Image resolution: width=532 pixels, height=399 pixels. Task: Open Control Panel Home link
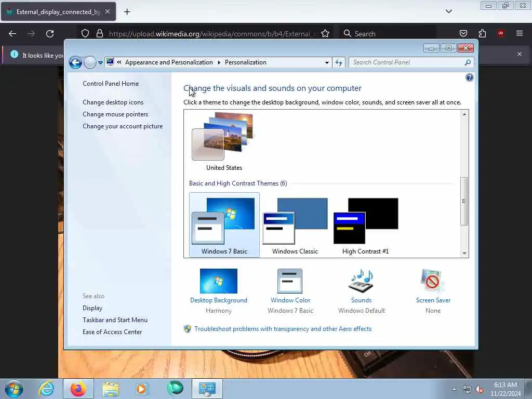point(111,84)
